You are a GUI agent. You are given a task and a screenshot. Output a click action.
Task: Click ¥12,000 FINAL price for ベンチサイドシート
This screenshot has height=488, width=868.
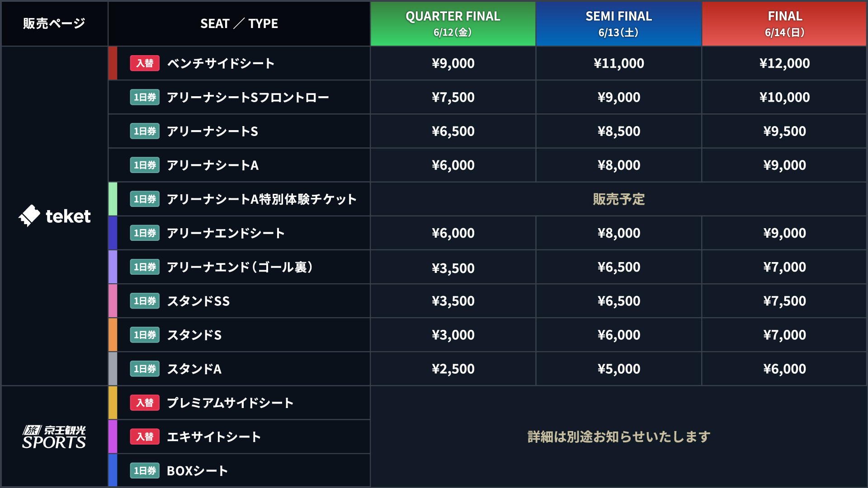pyautogui.click(x=784, y=63)
